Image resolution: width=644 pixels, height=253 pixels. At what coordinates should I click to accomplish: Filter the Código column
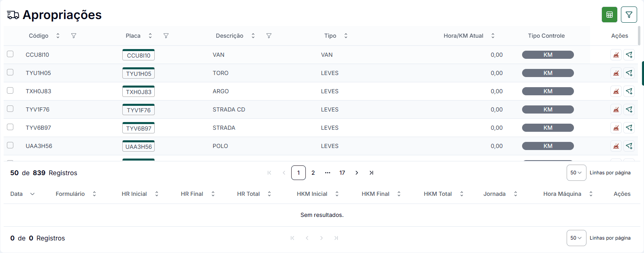[x=74, y=36]
